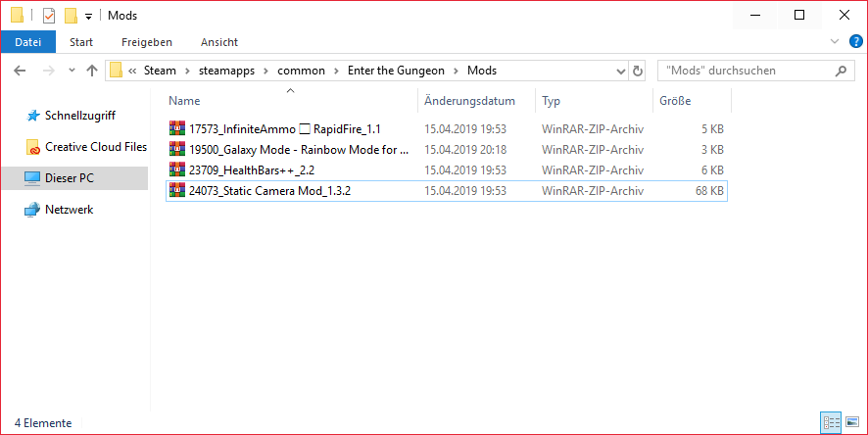This screenshot has height=435, width=868.
Task: Click the Properties icon in title bar
Action: (x=49, y=16)
